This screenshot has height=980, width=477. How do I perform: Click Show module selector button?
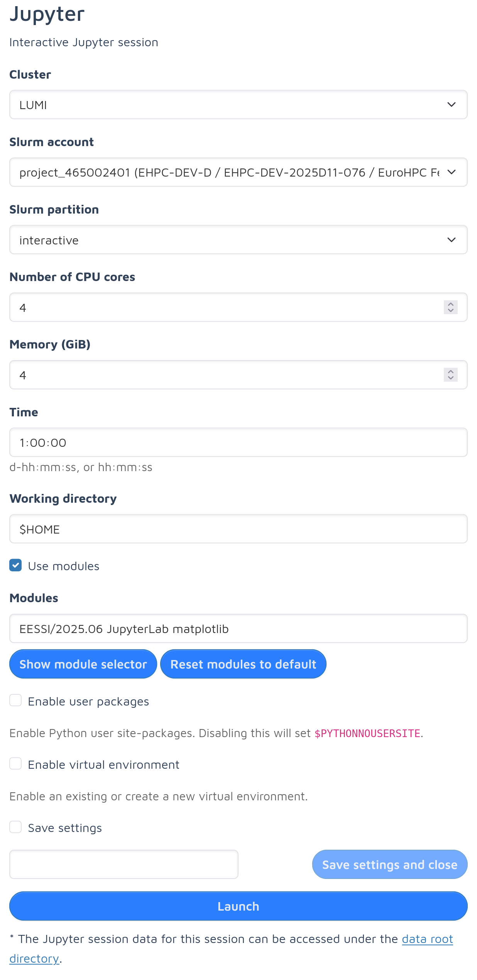(83, 664)
